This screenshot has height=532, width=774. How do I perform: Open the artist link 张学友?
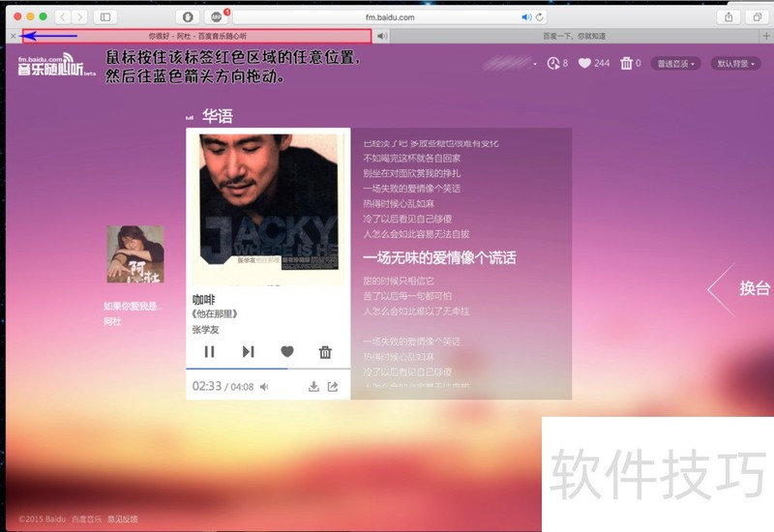click(205, 330)
